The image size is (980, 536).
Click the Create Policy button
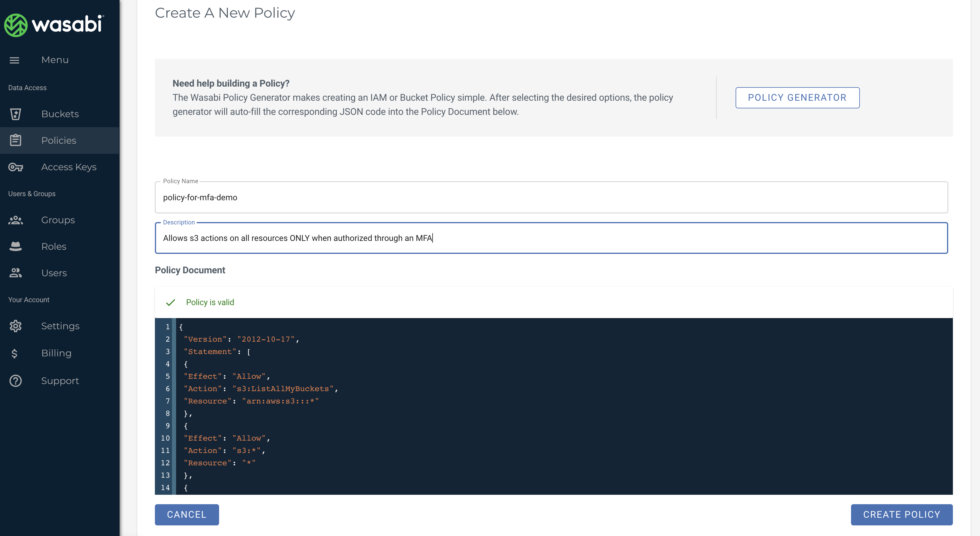(x=902, y=515)
